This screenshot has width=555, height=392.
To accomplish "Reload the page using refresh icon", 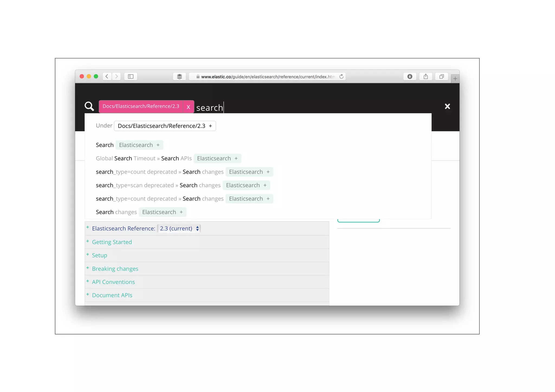I will (x=341, y=77).
